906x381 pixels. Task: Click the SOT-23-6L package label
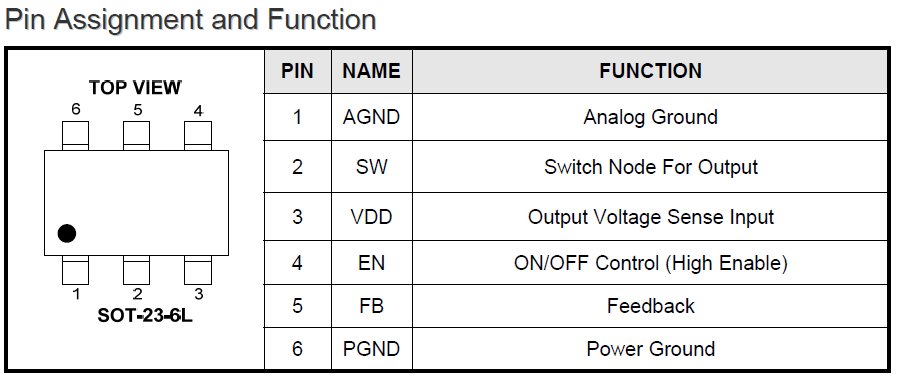pyautogui.click(x=136, y=316)
